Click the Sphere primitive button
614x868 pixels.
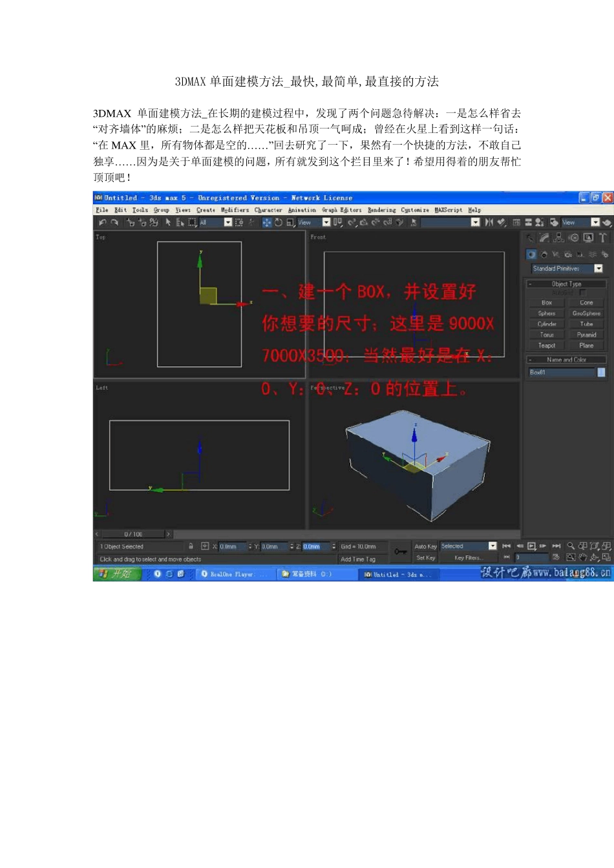click(x=547, y=313)
